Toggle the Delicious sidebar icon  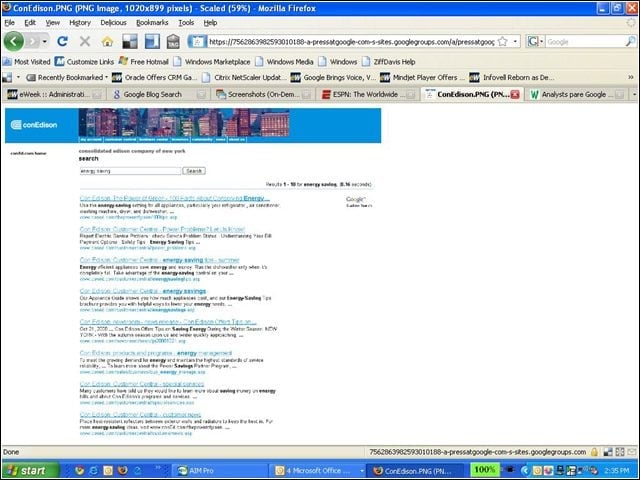click(x=152, y=41)
